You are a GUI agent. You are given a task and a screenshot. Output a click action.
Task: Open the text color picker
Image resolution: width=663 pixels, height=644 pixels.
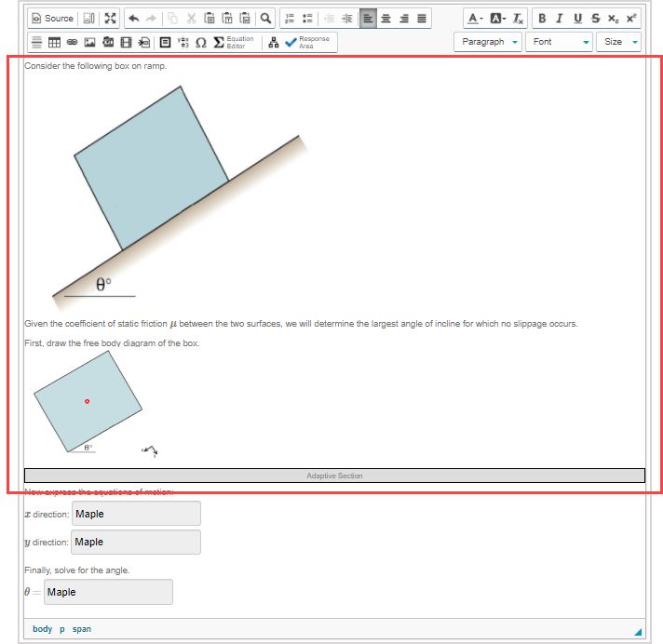pos(475,19)
